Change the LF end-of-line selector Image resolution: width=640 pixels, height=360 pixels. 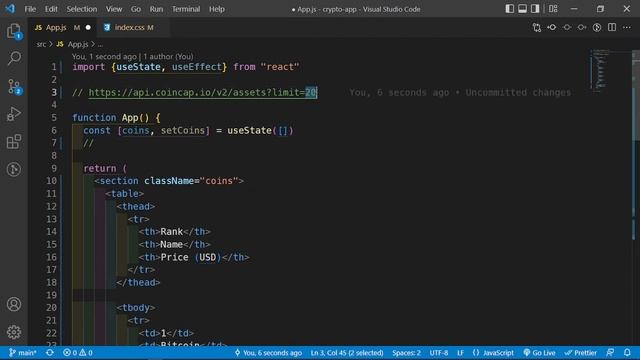pyautogui.click(x=460, y=353)
